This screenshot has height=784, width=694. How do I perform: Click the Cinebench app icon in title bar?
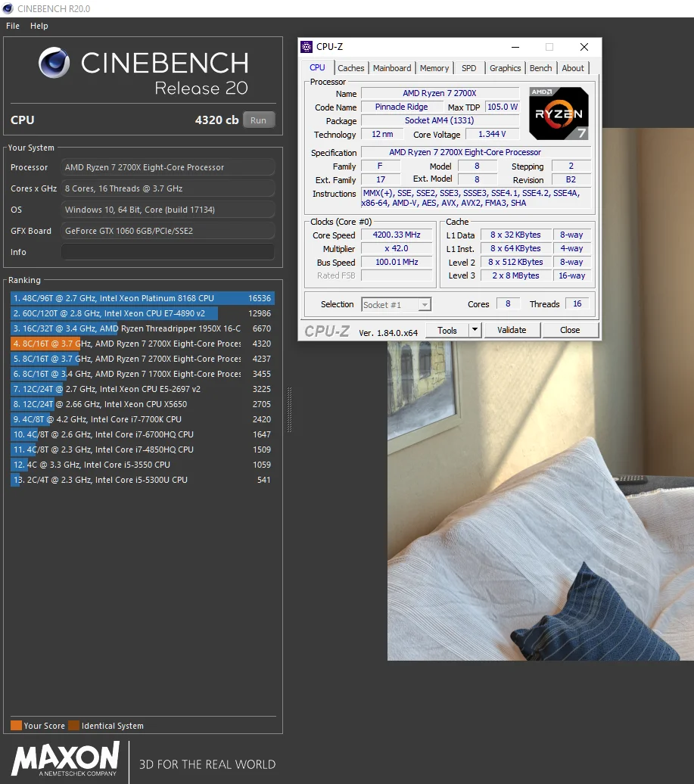click(x=8, y=8)
